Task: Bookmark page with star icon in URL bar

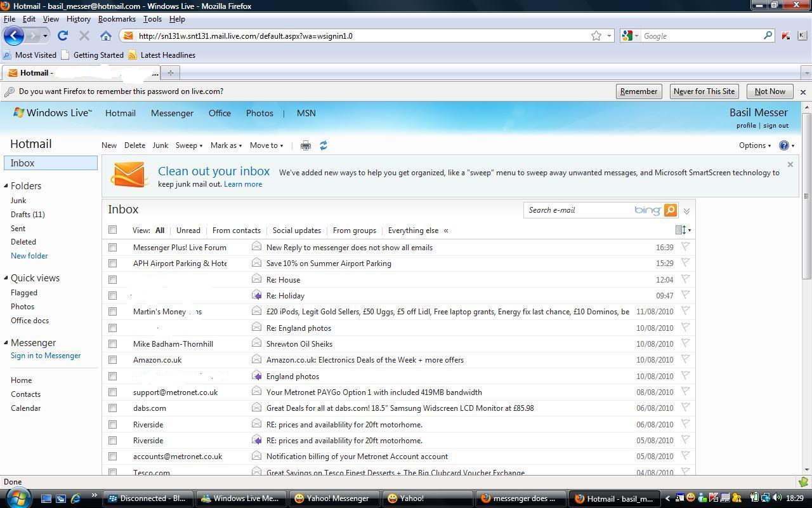Action: click(x=596, y=36)
